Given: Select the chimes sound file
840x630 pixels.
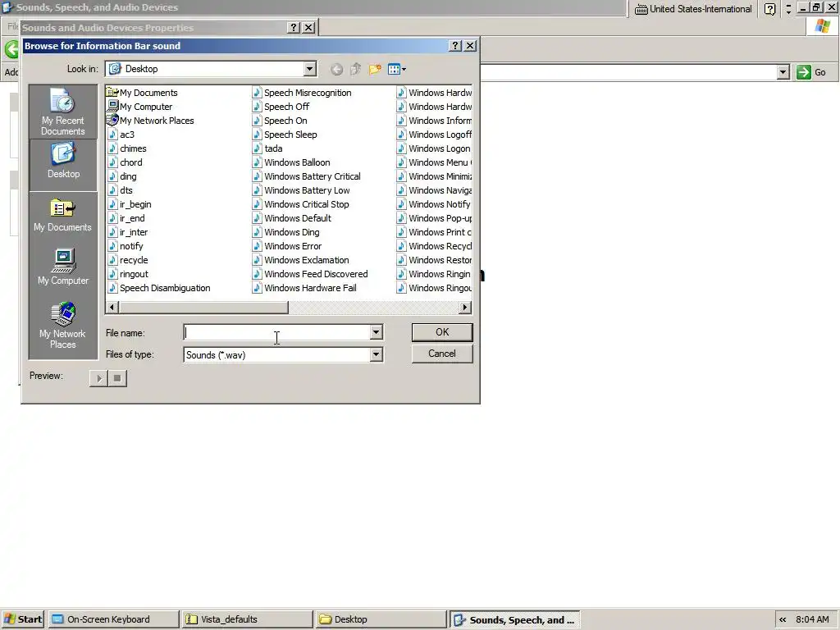Looking at the screenshot, I should (x=126, y=148).
